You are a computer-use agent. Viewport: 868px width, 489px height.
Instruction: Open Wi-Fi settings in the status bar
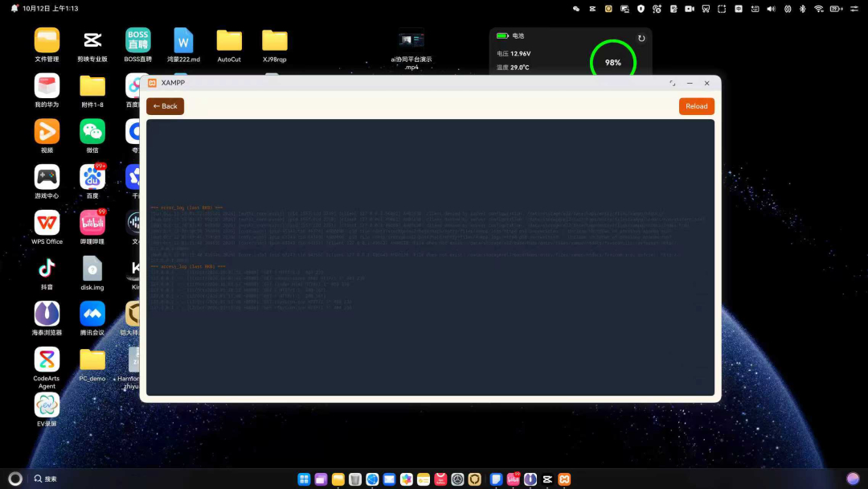[x=819, y=9]
